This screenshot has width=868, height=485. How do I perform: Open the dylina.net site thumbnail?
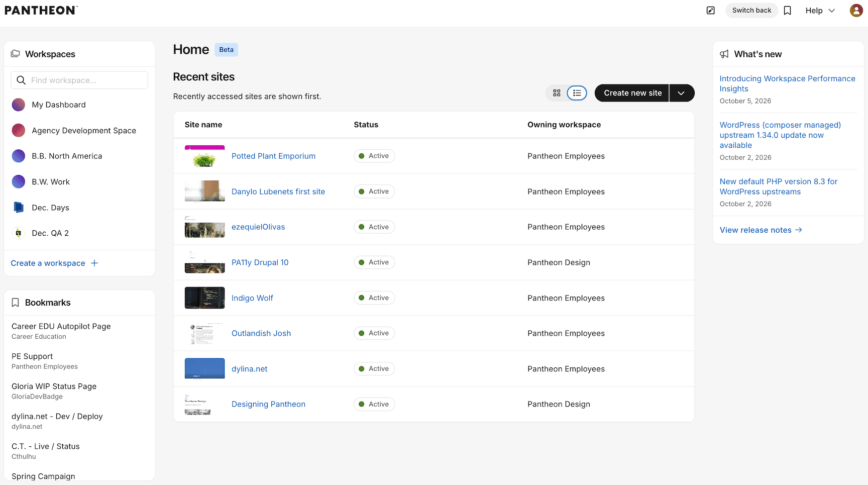pos(205,369)
